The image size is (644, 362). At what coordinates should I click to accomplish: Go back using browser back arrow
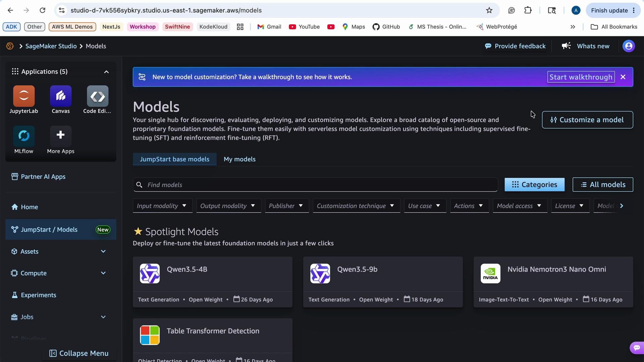10,10
